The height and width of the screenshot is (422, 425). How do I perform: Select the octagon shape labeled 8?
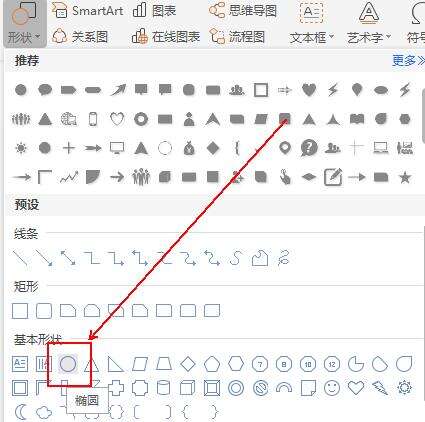(284, 364)
